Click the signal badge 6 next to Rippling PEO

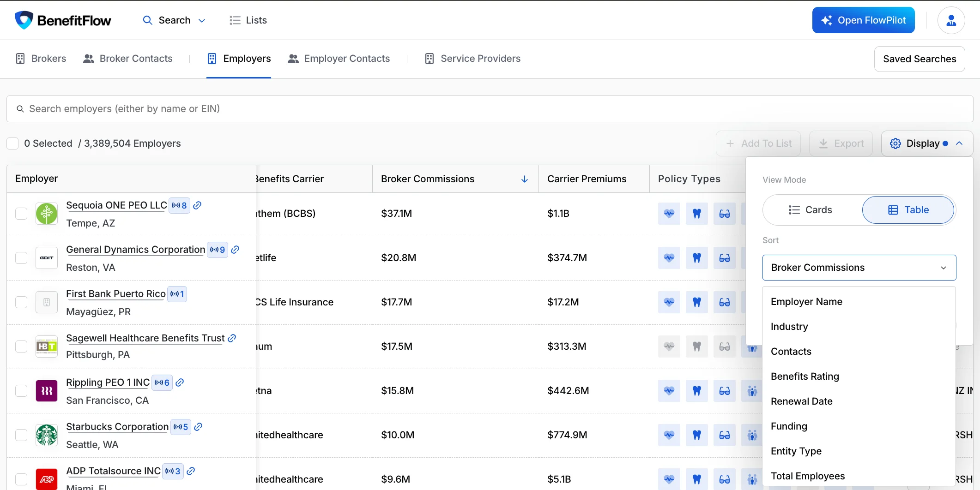(162, 382)
